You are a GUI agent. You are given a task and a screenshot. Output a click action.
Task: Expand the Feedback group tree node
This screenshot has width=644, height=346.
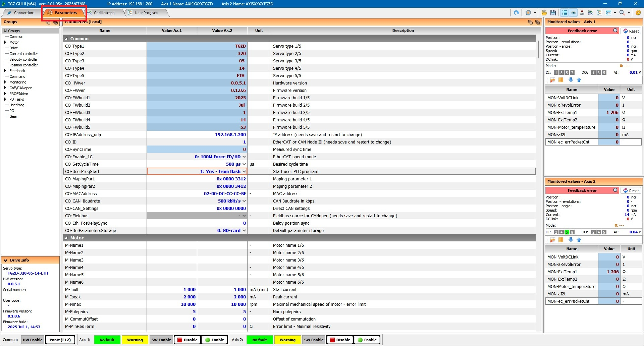(5, 71)
